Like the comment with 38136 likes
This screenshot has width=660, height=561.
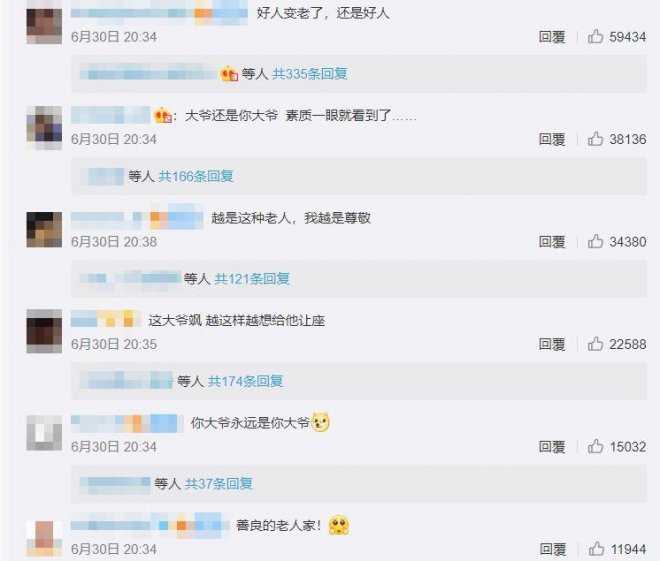coord(595,139)
